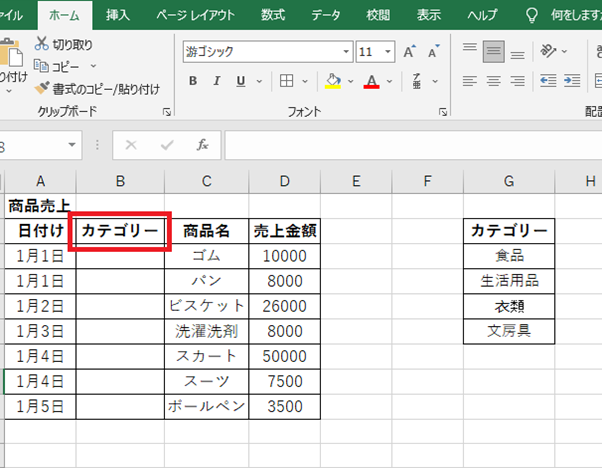
Task: Select the 生活用品 category cell
Action: [509, 281]
